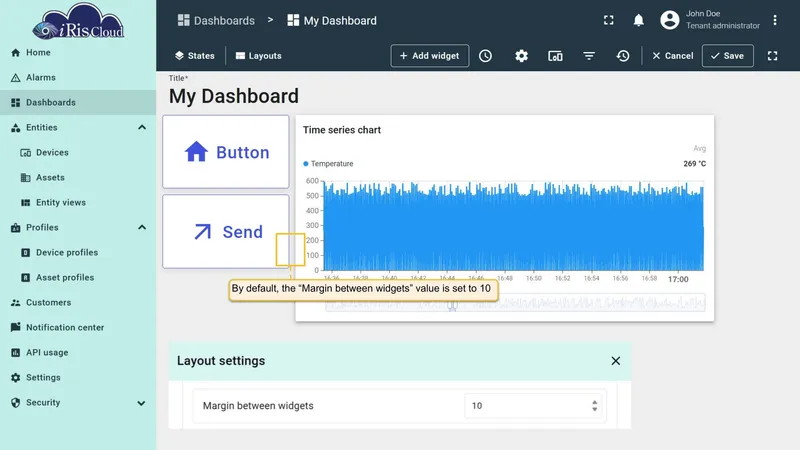Open entity aliases icon in toolbar
800x450 pixels.
[x=555, y=56]
